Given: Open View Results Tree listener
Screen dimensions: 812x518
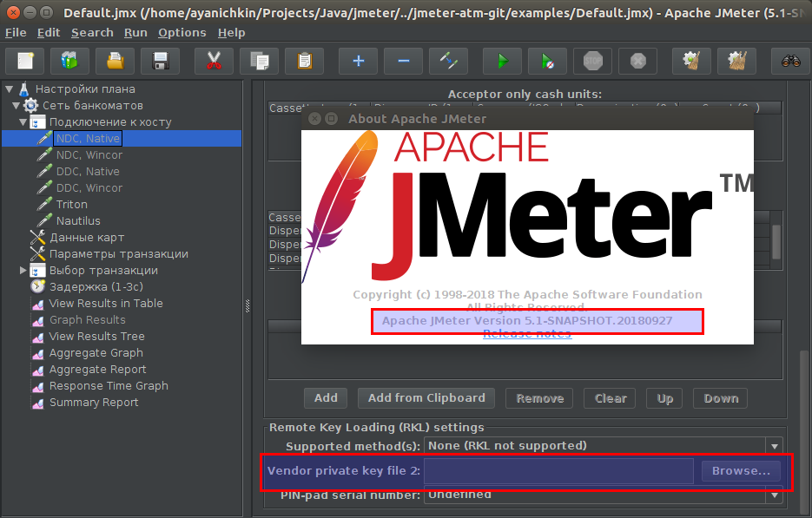Looking at the screenshot, I should [x=96, y=337].
